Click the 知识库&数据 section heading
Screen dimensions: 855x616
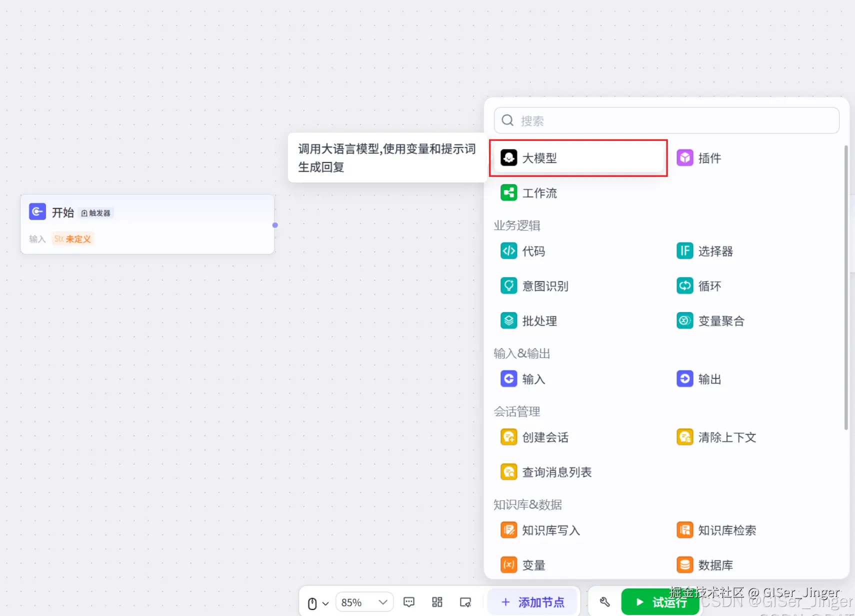pos(528,504)
